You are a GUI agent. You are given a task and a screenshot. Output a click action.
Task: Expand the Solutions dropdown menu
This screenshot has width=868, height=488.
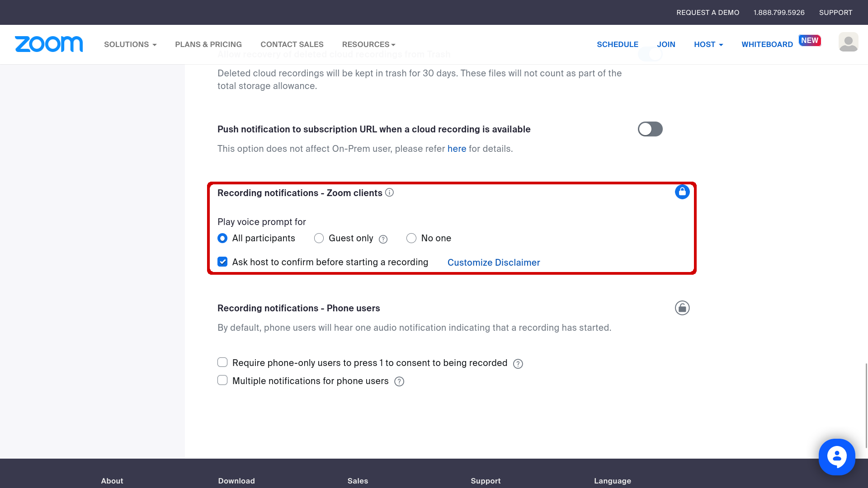(x=130, y=44)
